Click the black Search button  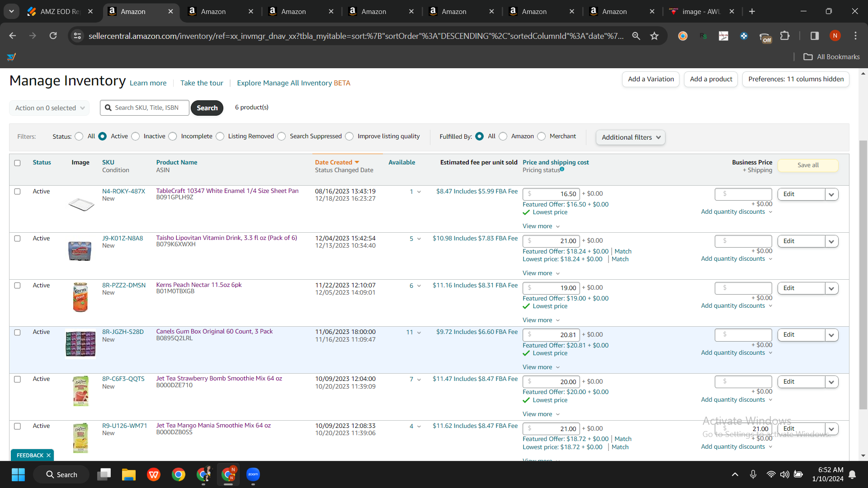click(207, 108)
